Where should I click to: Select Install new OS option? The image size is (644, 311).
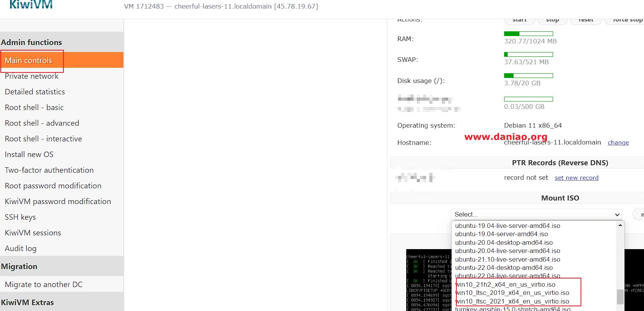coord(29,154)
